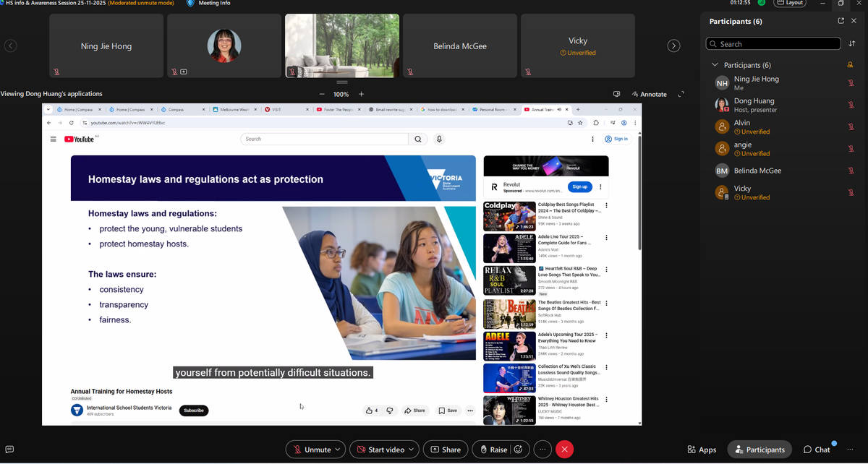This screenshot has width=868, height=464.
Task: Sort the participants list
Action: [852, 44]
